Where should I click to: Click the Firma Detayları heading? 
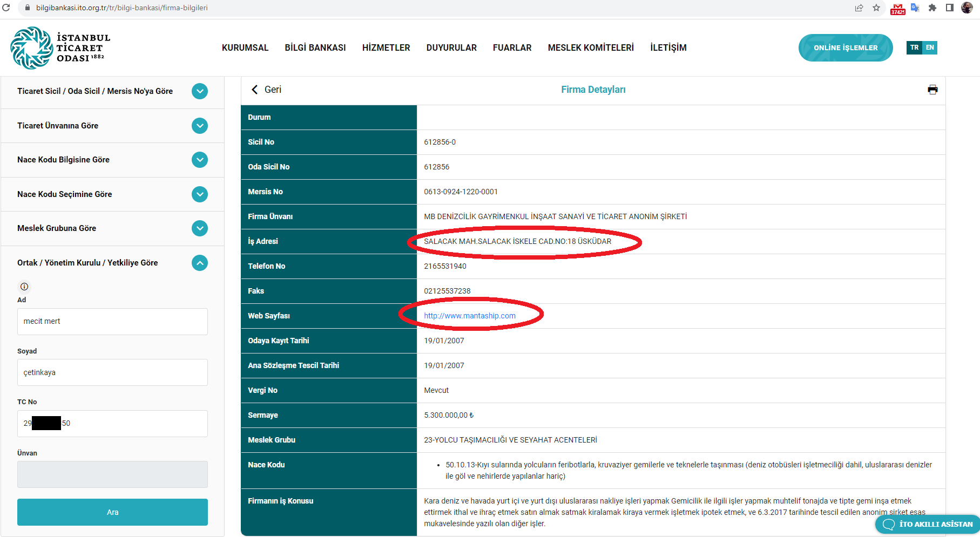pyautogui.click(x=593, y=90)
